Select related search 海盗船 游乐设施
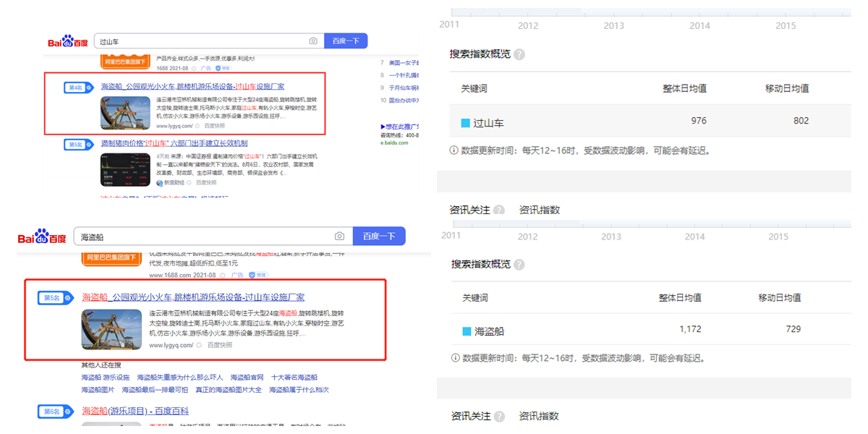The image size is (868, 434). tap(106, 378)
